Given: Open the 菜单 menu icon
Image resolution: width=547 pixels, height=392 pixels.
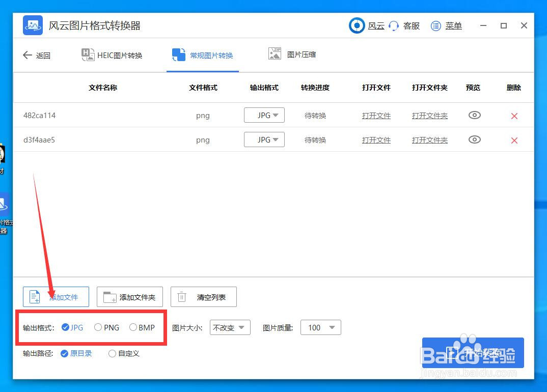Looking at the screenshot, I should click(435, 26).
